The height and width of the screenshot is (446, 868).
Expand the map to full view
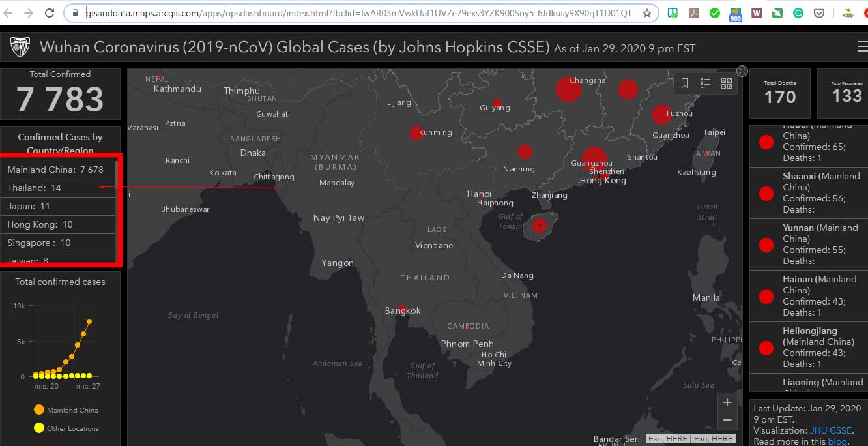pos(742,71)
